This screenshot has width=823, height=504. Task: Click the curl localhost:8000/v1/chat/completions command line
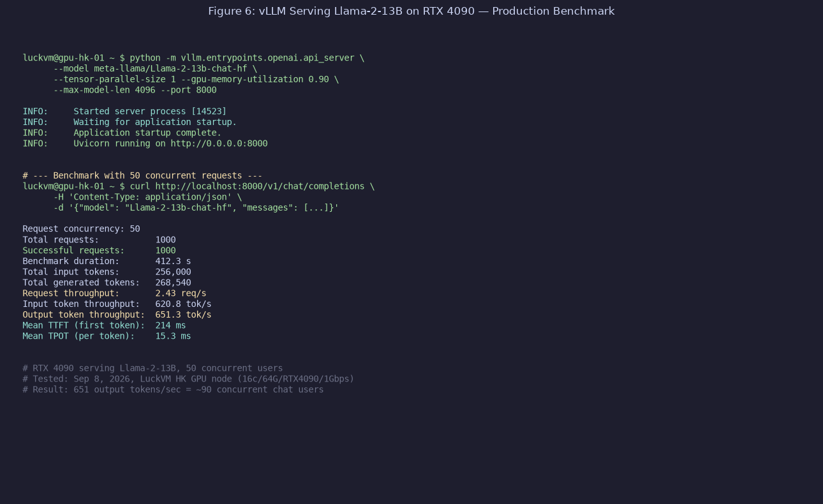pyautogui.click(x=198, y=187)
